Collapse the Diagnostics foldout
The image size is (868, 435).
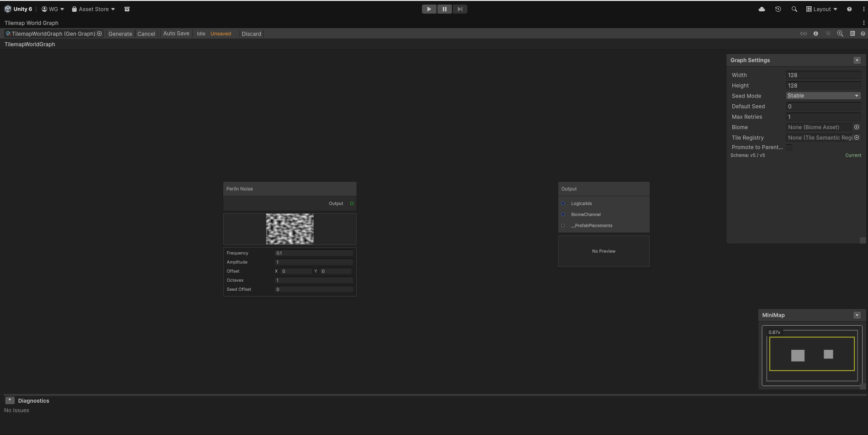click(x=10, y=401)
